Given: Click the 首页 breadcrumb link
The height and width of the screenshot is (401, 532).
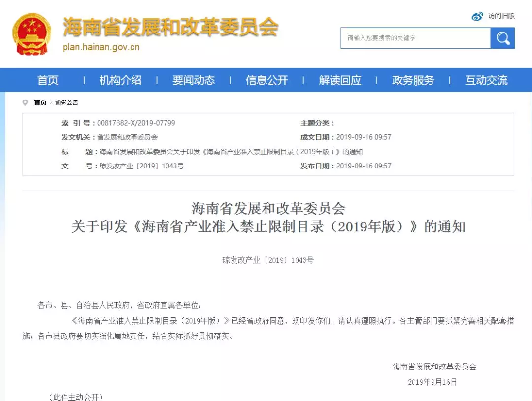Looking at the screenshot, I should point(40,102).
